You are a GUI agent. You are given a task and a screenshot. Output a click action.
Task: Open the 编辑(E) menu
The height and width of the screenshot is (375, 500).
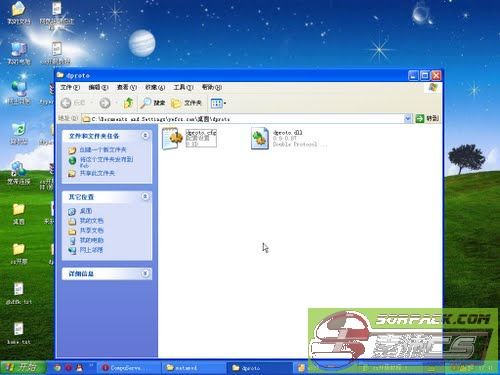coord(98,87)
